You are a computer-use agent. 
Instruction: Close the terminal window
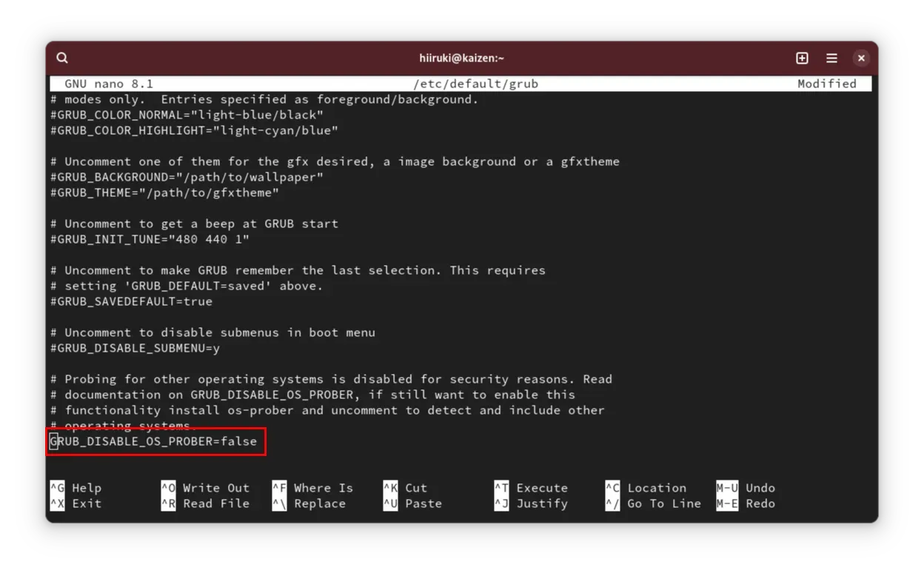(x=860, y=58)
